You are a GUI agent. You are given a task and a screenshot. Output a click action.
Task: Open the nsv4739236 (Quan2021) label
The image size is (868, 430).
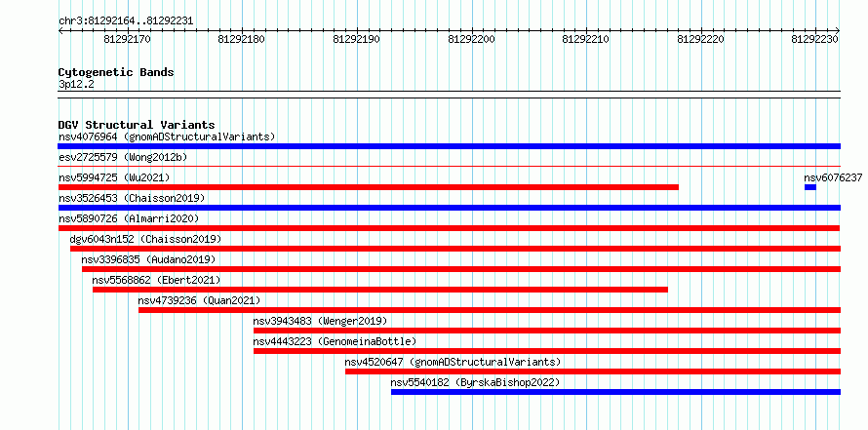click(x=199, y=300)
